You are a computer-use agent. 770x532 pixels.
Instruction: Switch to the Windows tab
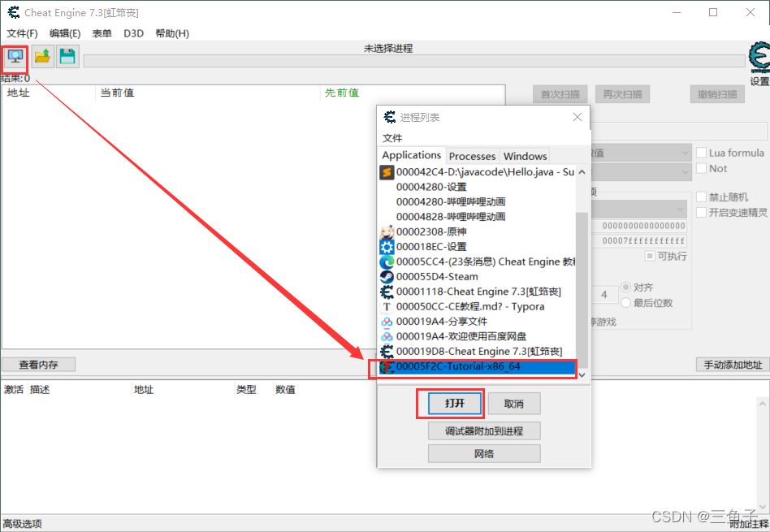tap(525, 156)
